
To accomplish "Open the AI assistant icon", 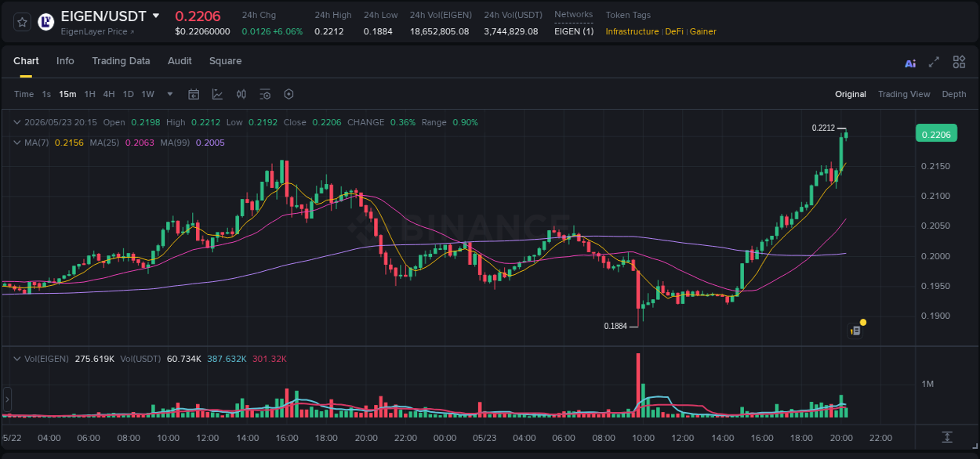I will pos(910,63).
